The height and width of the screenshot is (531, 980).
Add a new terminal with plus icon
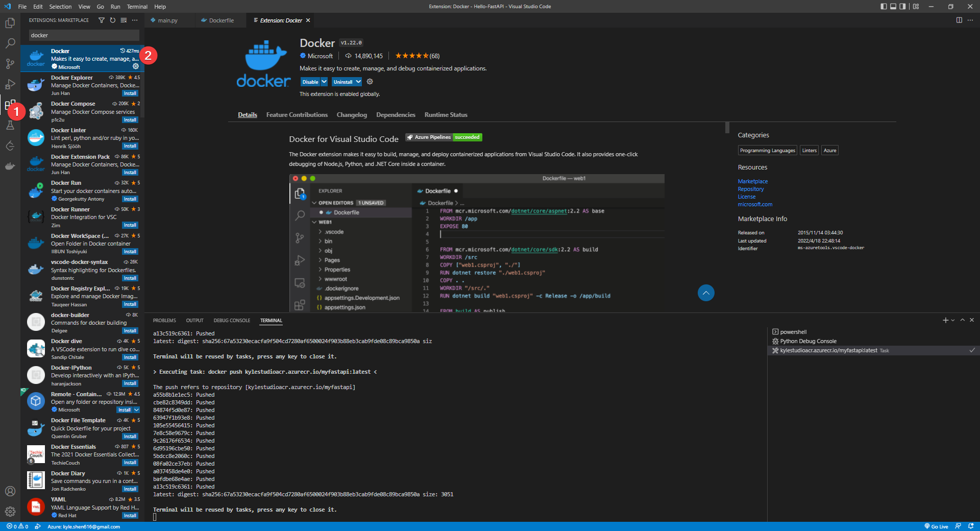(x=945, y=320)
